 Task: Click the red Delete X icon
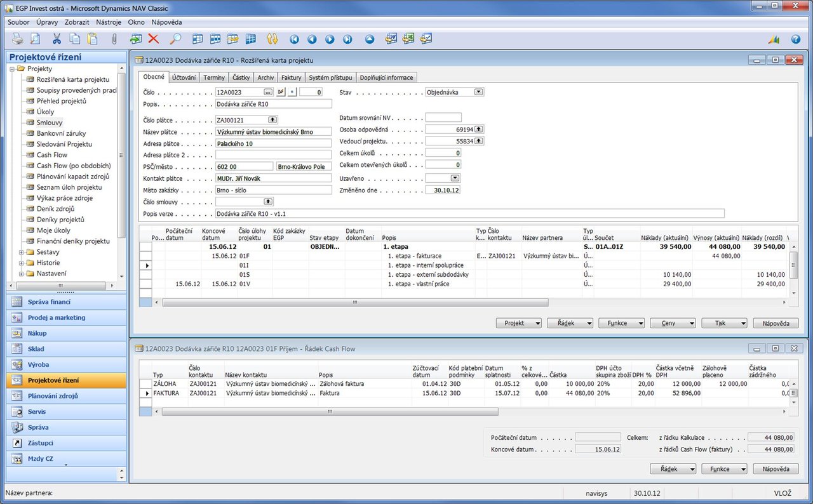pos(153,39)
